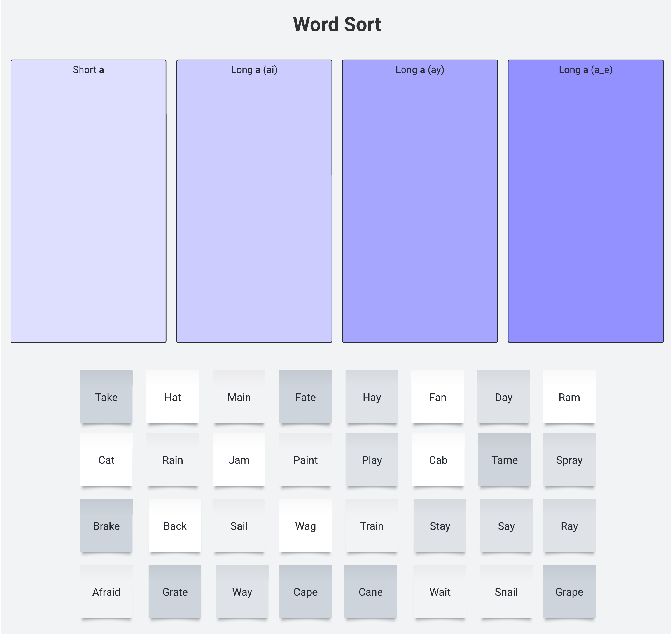Screen dimensions: 672x634
Task: Choose the 'Spray' word card
Action: coord(569,460)
